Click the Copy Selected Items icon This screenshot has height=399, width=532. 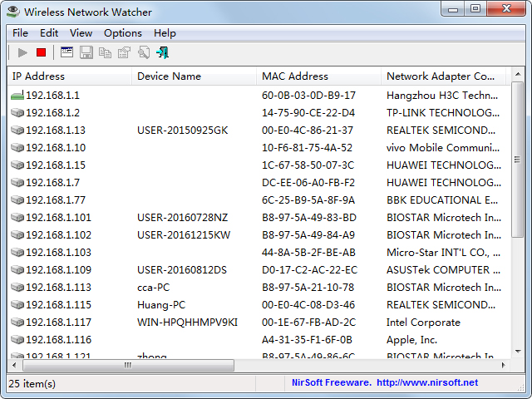pos(105,52)
